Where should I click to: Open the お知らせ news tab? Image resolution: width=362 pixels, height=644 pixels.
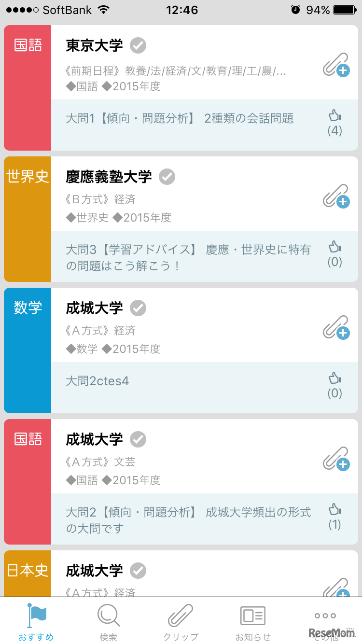pyautogui.click(x=253, y=622)
